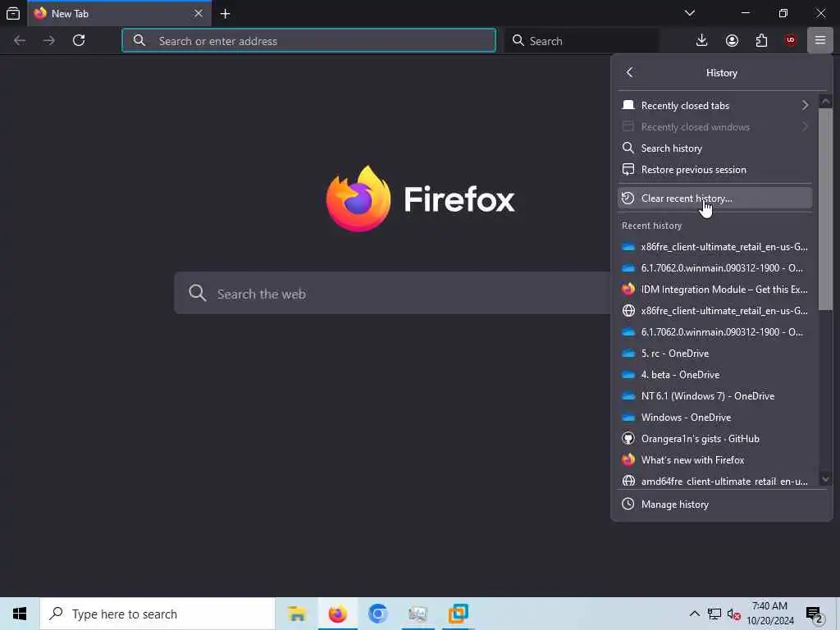Click OneDrive icon beside 5. rc entry
This screenshot has height=630, width=840.
[628, 354]
